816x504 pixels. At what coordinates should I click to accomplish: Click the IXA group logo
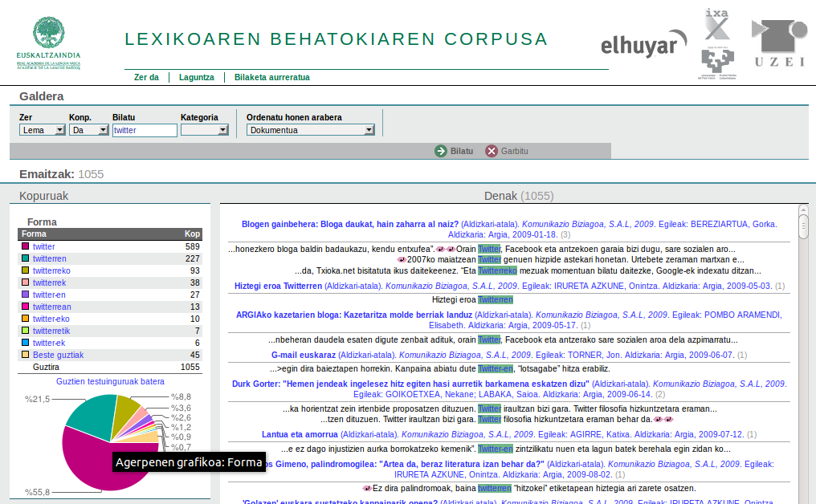717,24
